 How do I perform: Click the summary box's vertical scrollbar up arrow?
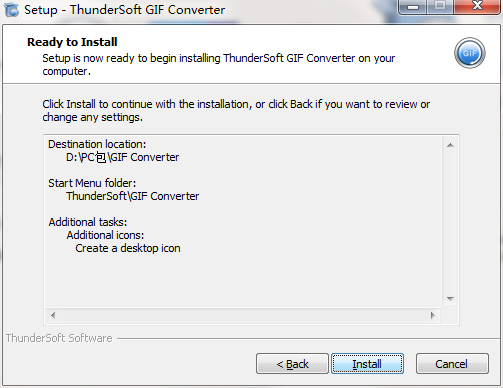(x=450, y=145)
